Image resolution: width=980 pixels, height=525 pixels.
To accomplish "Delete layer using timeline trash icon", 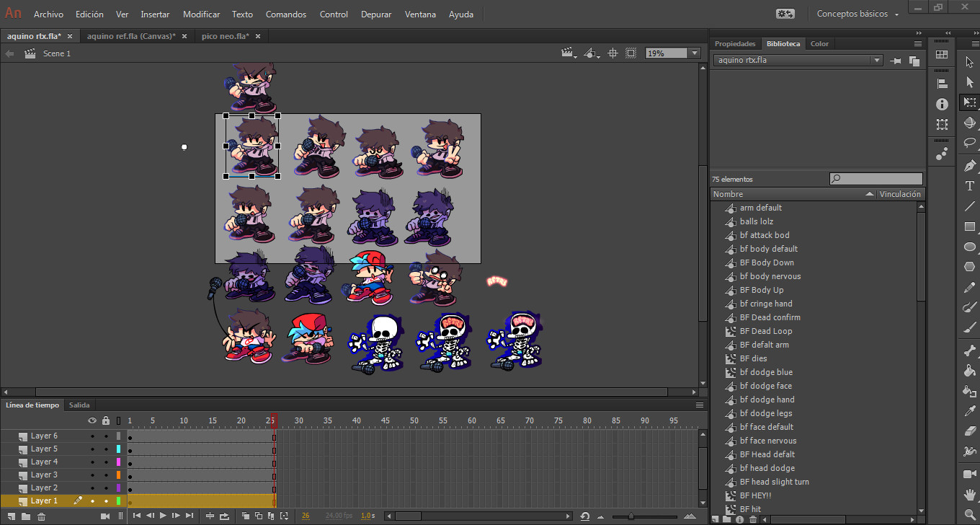I will click(41, 516).
